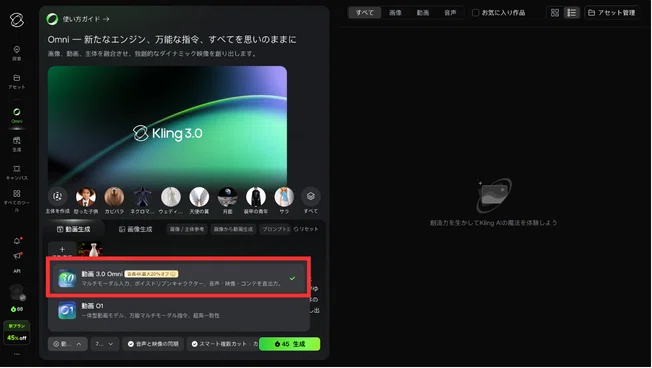Viewport: 652px width, 368px height.
Task: View the 66 credits balance
Action: pyautogui.click(x=17, y=309)
